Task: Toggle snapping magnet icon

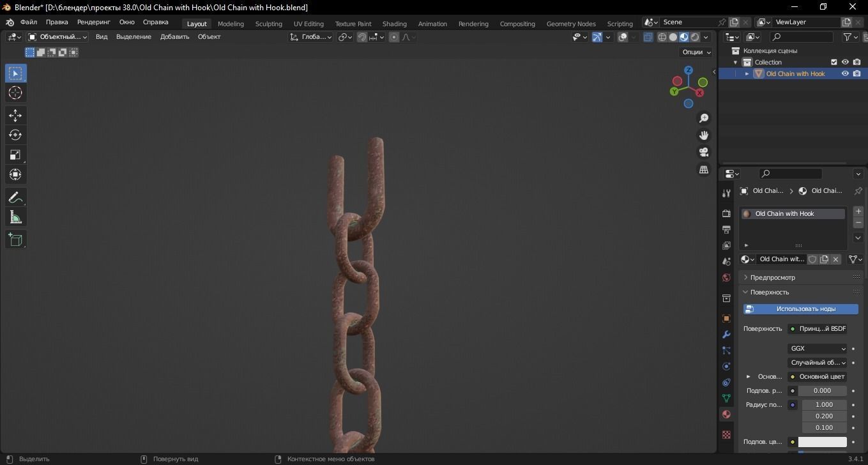Action: pos(362,37)
